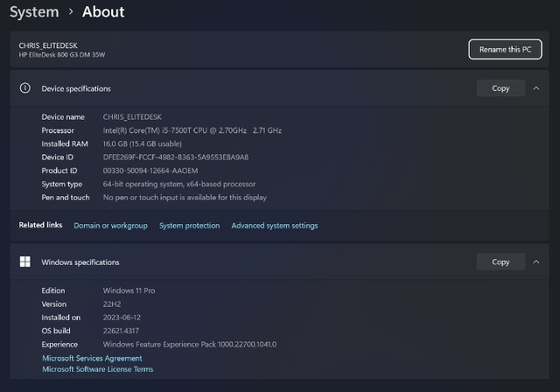Select the Version value 22H2

click(x=112, y=304)
